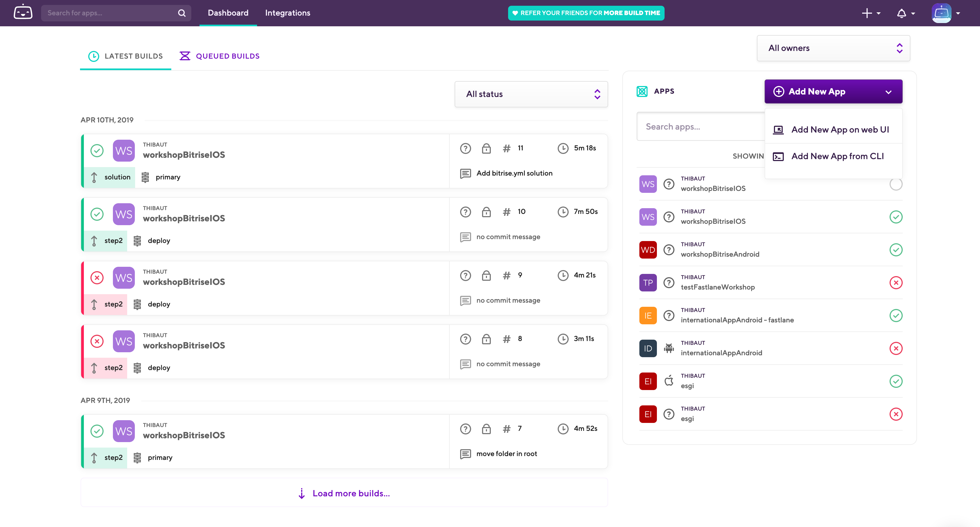
Task: Click clock icon next to 4m 52s
Action: (x=563, y=429)
